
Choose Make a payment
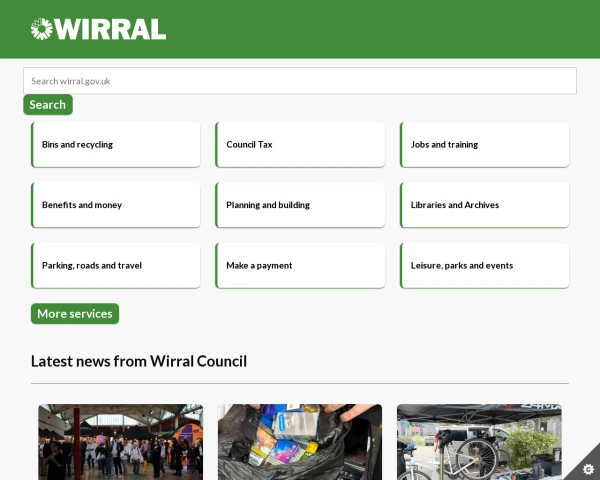pyautogui.click(x=300, y=266)
